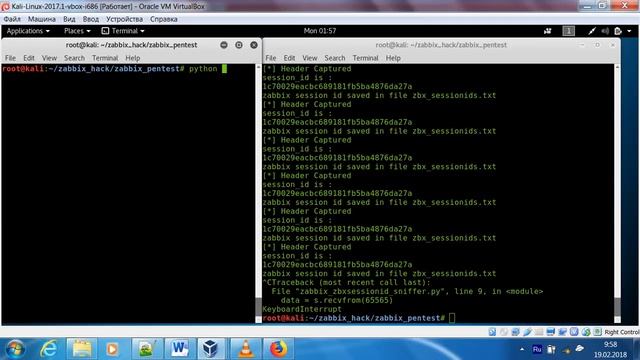
Task: Open File menu in left terminal
Action: [x=10, y=58]
